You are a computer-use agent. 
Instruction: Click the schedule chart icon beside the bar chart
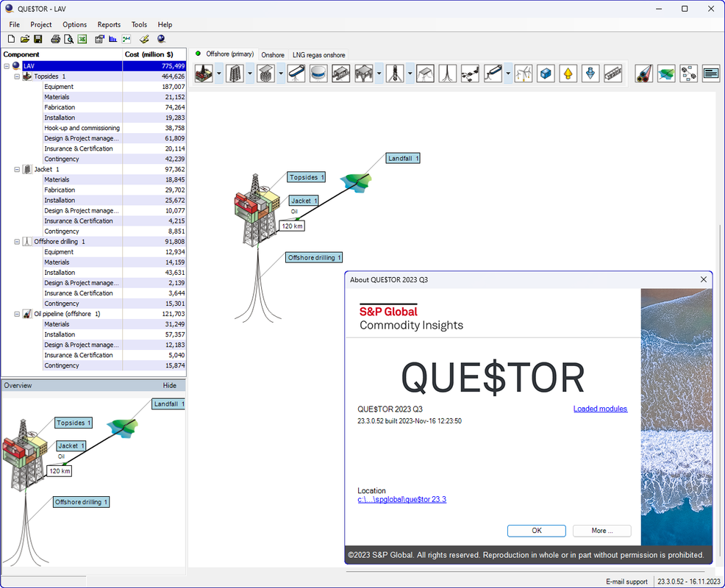[126, 39]
